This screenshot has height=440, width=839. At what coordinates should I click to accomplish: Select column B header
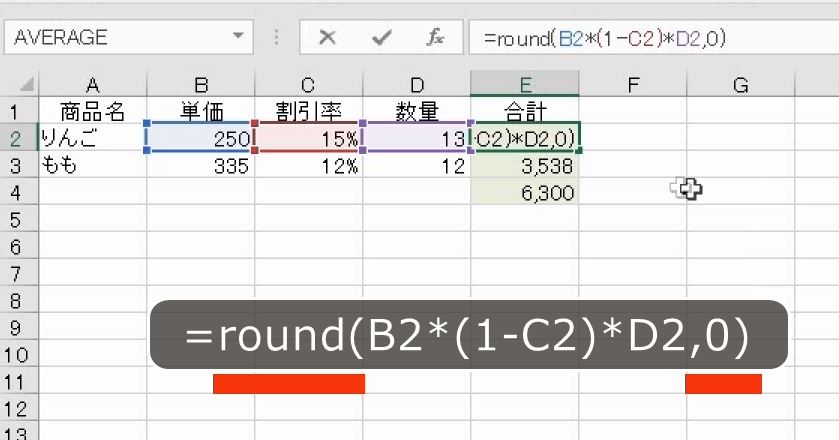[201, 85]
